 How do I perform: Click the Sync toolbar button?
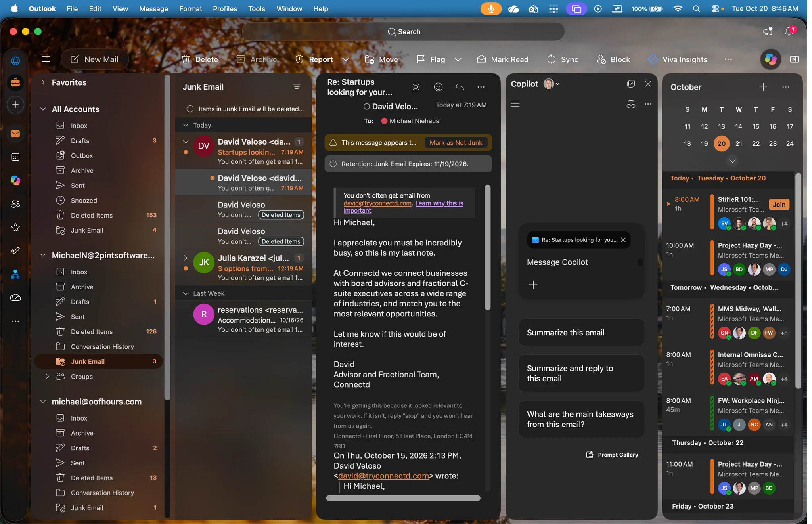pos(562,59)
